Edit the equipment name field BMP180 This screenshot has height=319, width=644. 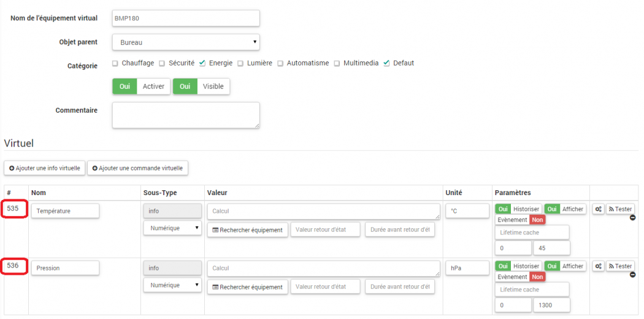pyautogui.click(x=186, y=18)
